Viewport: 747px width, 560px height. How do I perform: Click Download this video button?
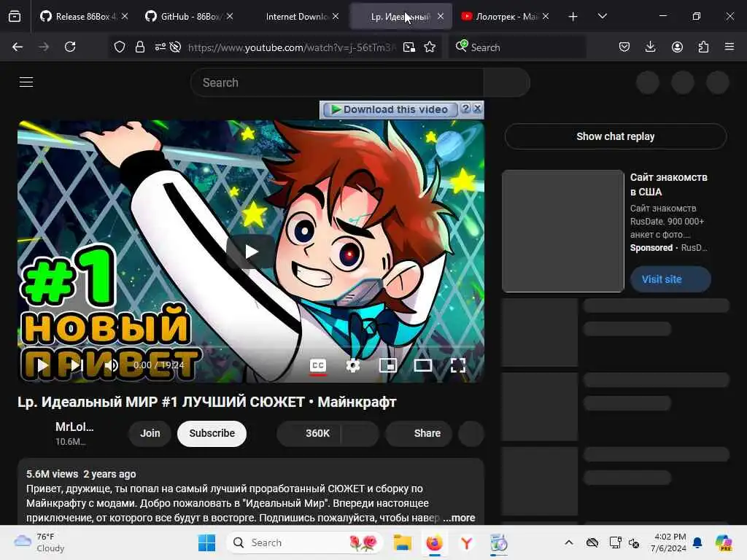pyautogui.click(x=390, y=109)
